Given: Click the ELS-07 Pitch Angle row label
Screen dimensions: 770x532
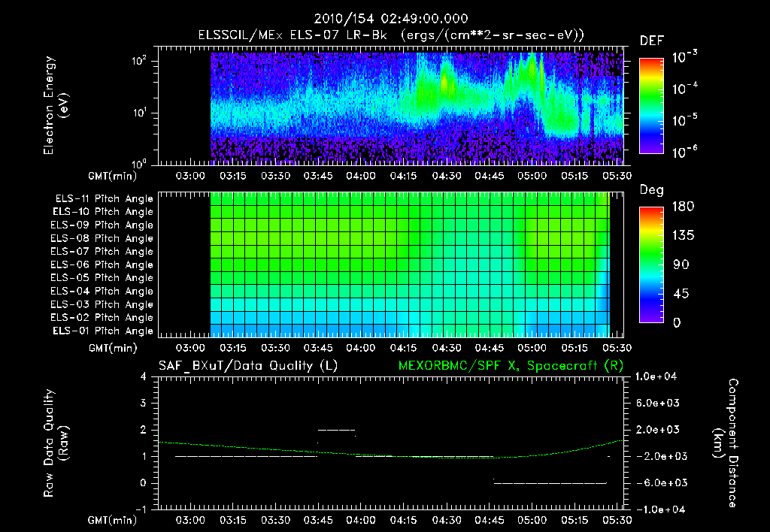Looking at the screenshot, I should pyautogui.click(x=102, y=251).
